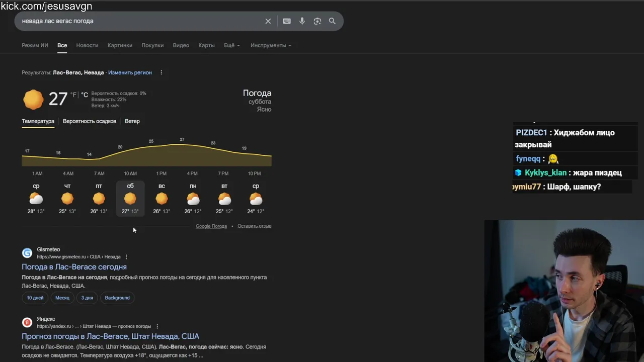Expand the 'Ещё' dropdown menu
644x362 pixels.
232,45
